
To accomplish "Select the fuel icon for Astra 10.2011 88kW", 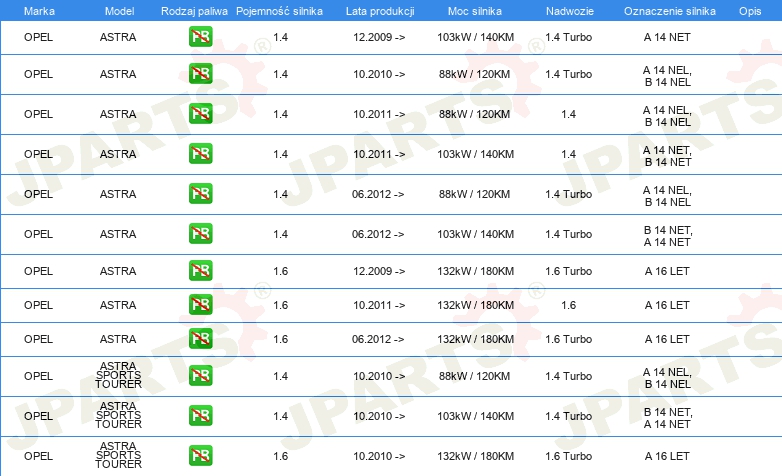I will 200,114.
